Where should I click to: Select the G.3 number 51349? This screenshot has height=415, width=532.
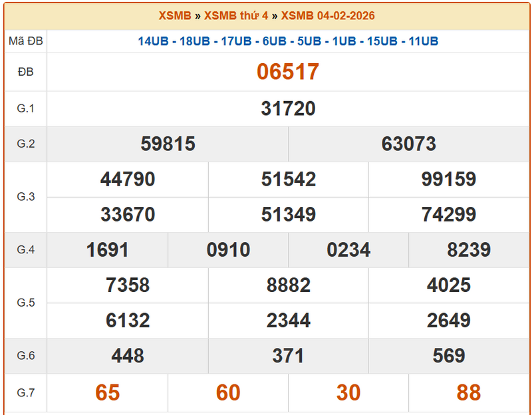tap(288, 215)
